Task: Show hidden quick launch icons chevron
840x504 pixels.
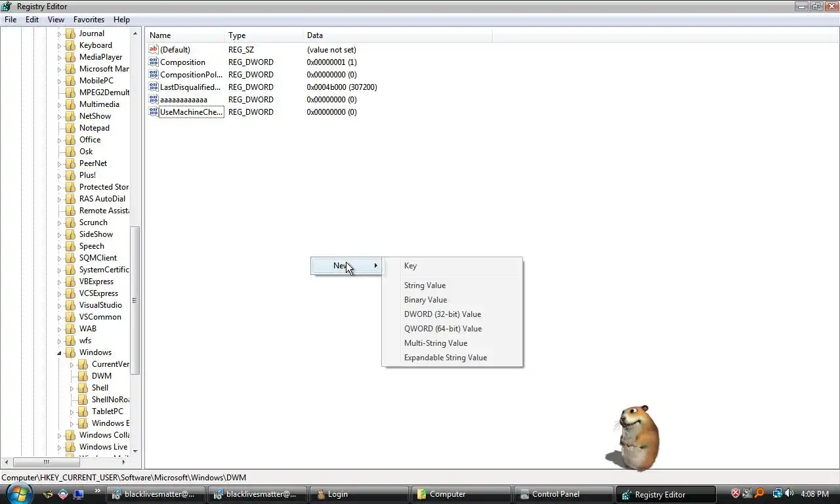Action: click(98, 490)
